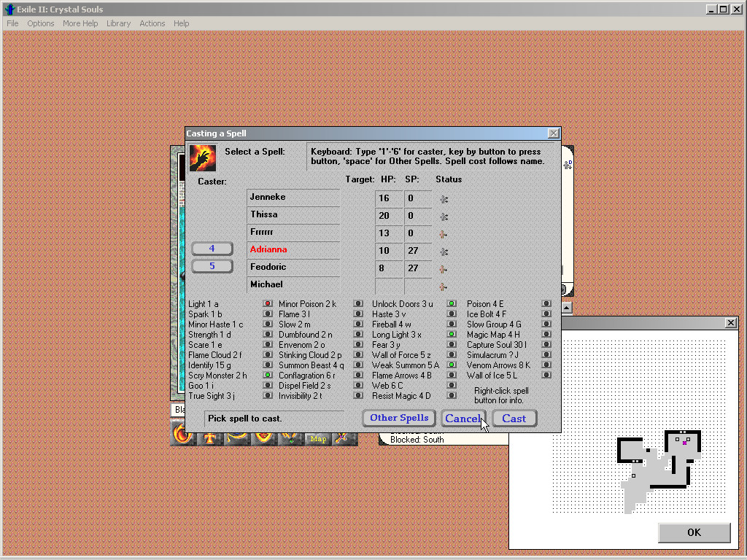Screen dimensions: 747x560
Task: Pick the Dumbfound spell button
Action: [358, 334]
